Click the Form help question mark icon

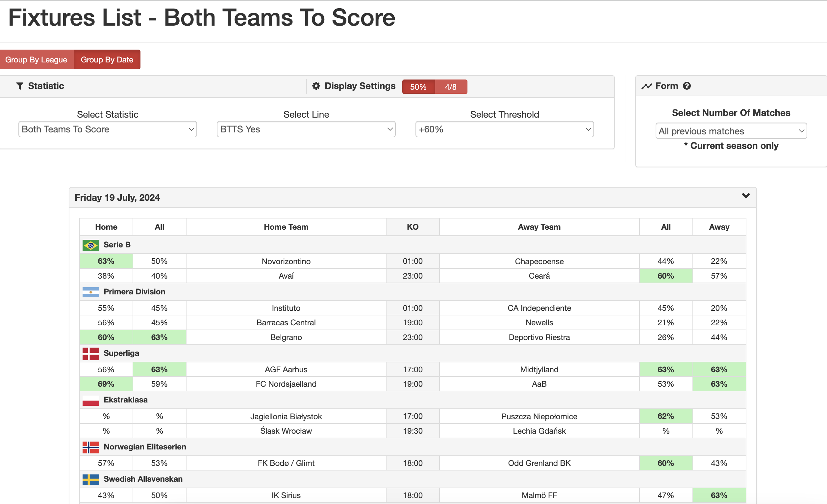point(688,86)
